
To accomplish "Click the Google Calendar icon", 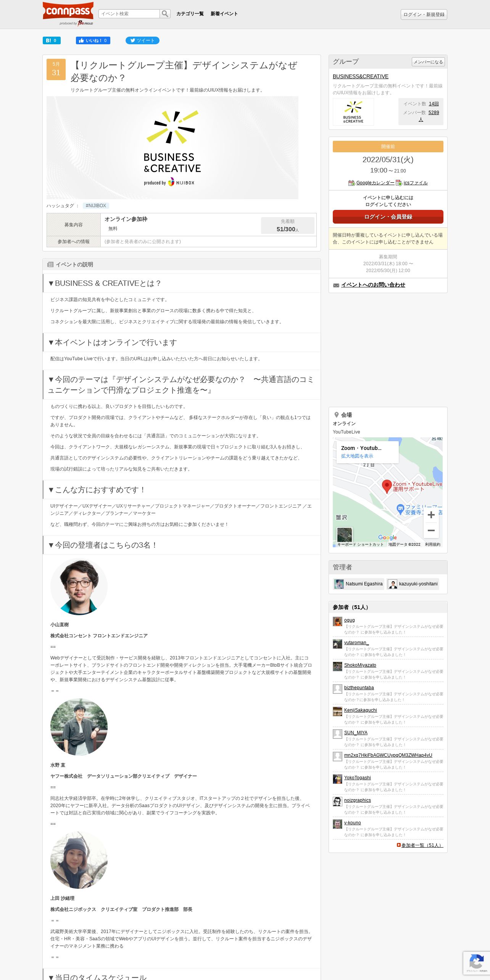I will 351,183.
